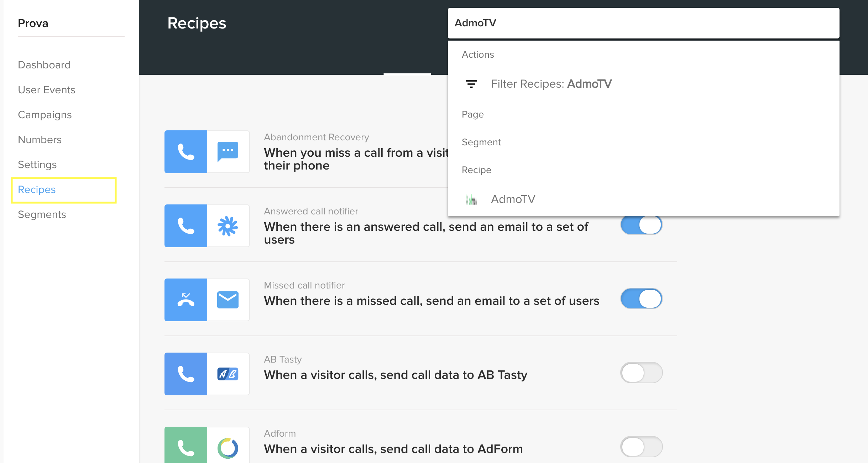Click the Adform circular logo icon
The width and height of the screenshot is (868, 463).
(x=228, y=448)
